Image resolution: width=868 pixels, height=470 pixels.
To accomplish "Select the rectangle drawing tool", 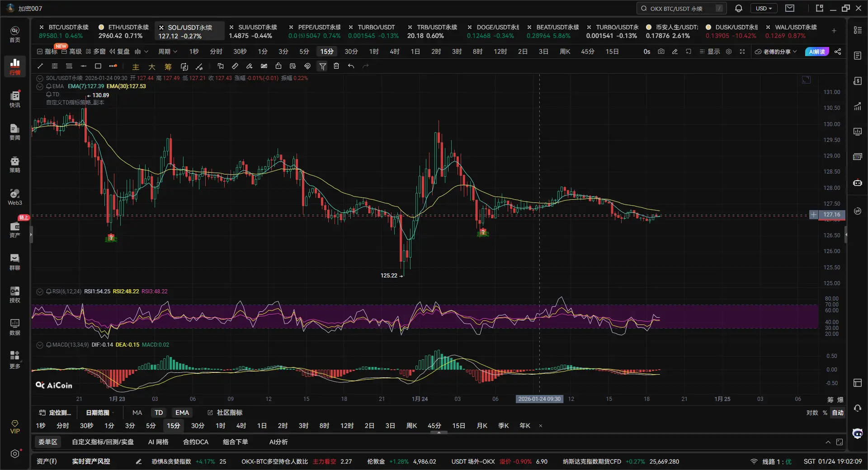I will click(98, 66).
